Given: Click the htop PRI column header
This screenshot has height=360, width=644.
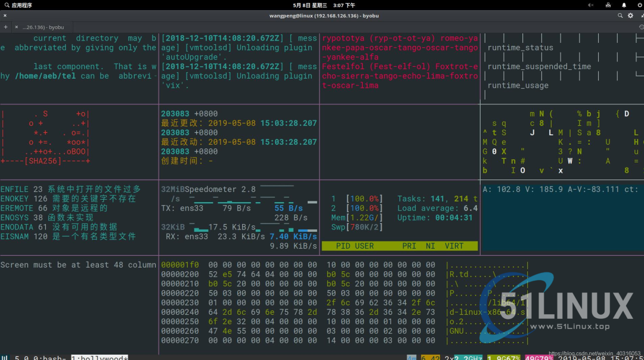Looking at the screenshot, I should (x=409, y=246).
